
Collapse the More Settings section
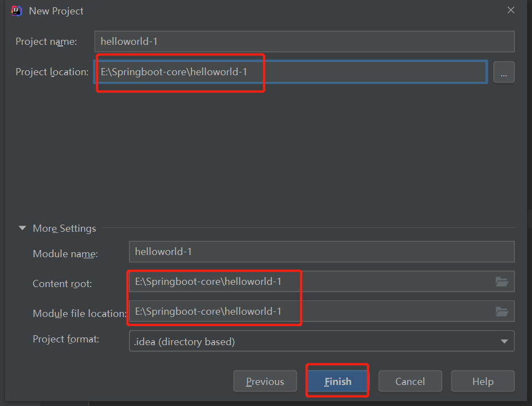pyautogui.click(x=22, y=228)
